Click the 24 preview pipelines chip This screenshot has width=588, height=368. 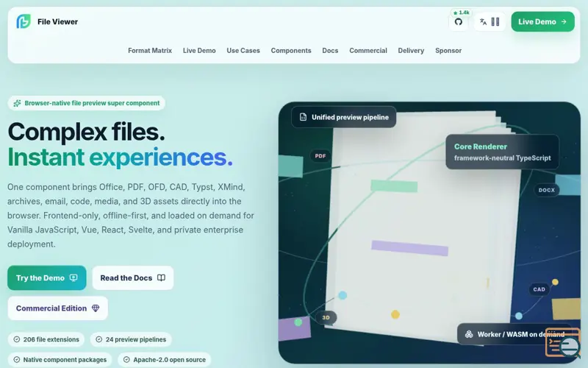click(131, 339)
